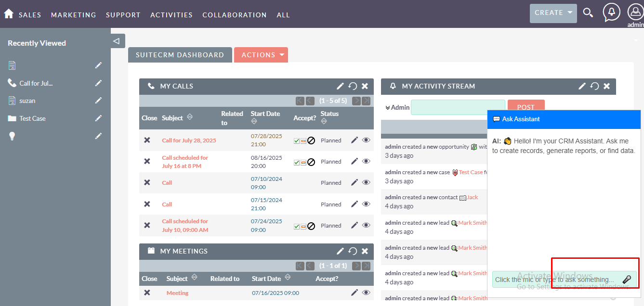
Task: Refresh the My Calls dashlet
Action: click(353, 86)
